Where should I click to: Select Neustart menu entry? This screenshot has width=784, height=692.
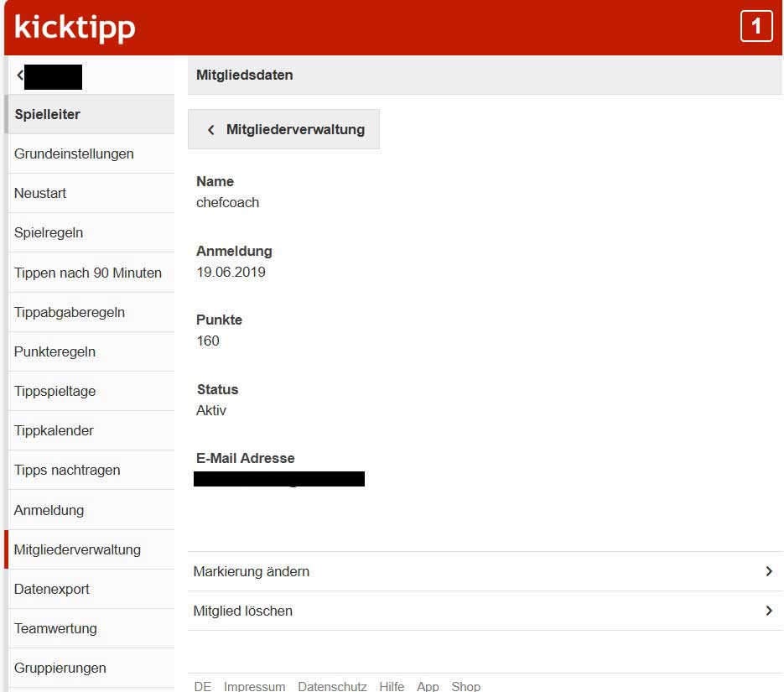click(x=40, y=193)
